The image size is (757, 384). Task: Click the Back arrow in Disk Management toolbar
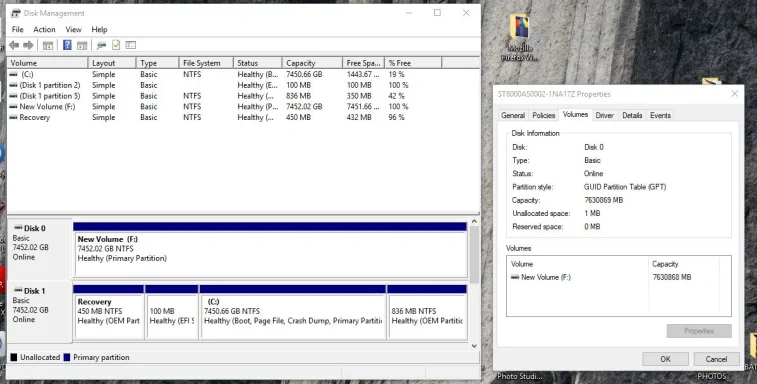click(14, 45)
